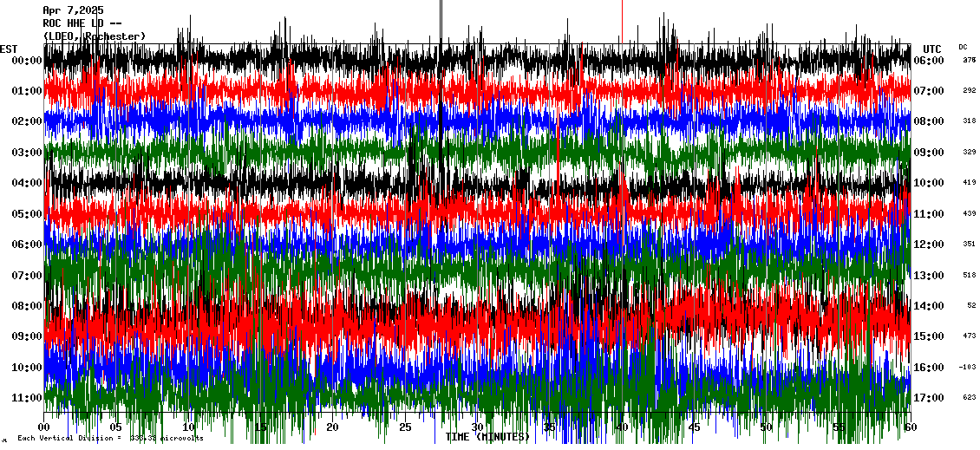Screen dimensions: 980x450
Task: Select the 03:00 EST row label
Action: [27, 153]
